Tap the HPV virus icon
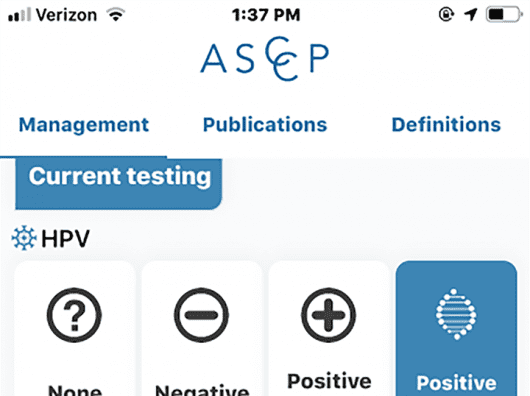The height and width of the screenshot is (396, 530). pyautogui.click(x=24, y=238)
